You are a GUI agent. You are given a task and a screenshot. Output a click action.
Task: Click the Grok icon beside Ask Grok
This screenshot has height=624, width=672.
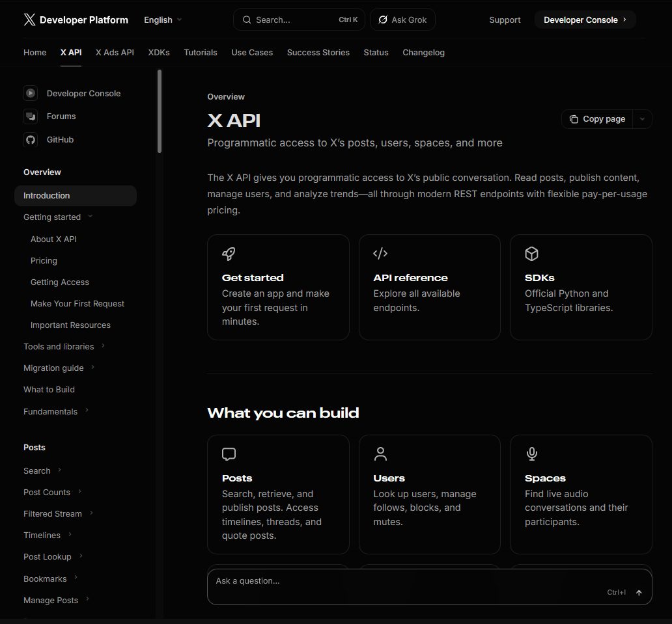coord(383,20)
